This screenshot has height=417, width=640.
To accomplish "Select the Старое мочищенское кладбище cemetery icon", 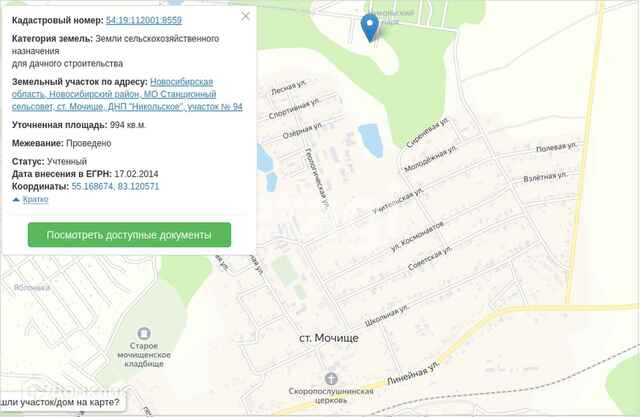I will coord(143,333).
